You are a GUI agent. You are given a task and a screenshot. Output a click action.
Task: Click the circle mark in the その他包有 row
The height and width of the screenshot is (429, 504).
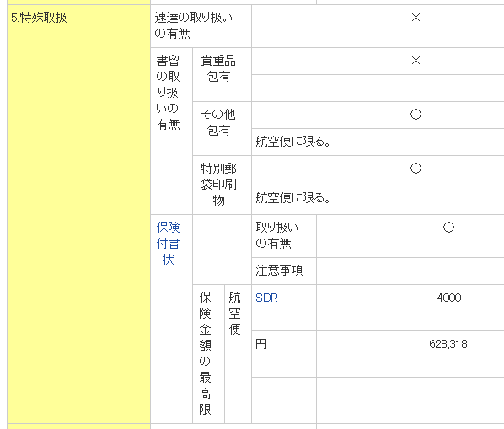click(416, 115)
